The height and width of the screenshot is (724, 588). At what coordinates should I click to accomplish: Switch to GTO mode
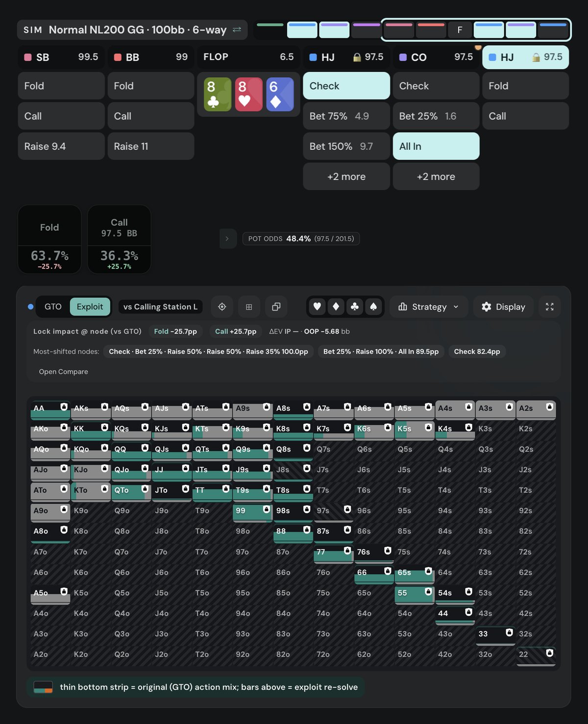click(x=53, y=307)
